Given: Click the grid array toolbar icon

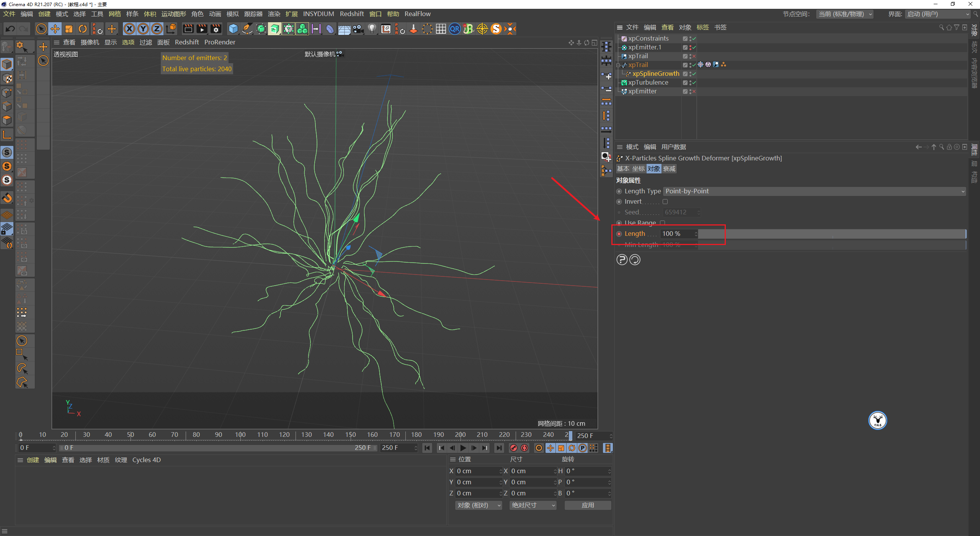Looking at the screenshot, I should (441, 29).
